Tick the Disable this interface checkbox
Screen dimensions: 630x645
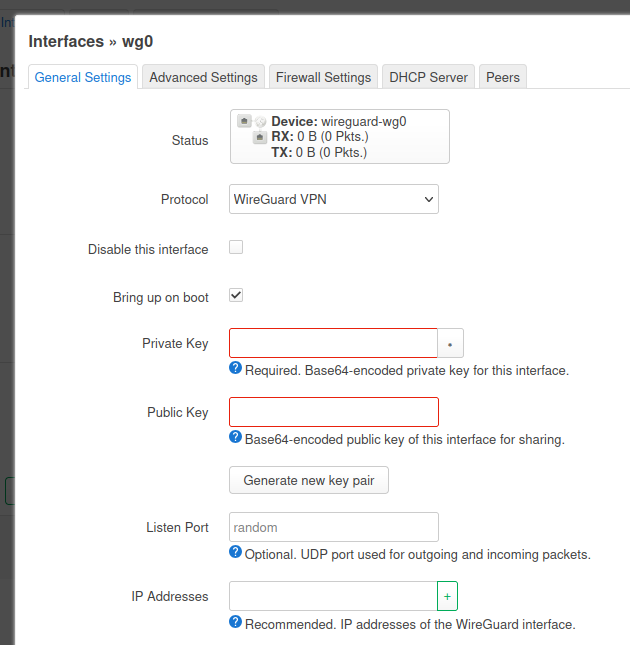tap(236, 247)
